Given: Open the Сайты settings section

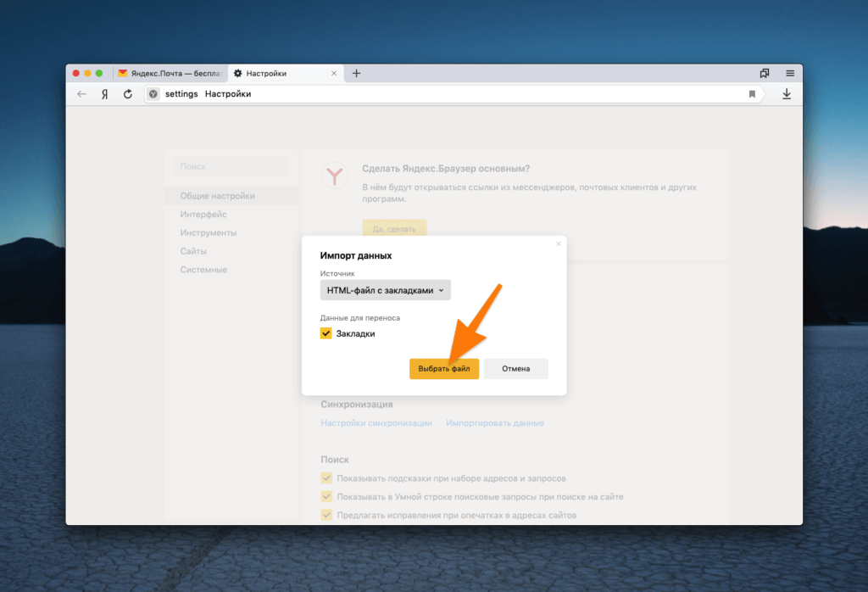Looking at the screenshot, I should pyautogui.click(x=193, y=251).
